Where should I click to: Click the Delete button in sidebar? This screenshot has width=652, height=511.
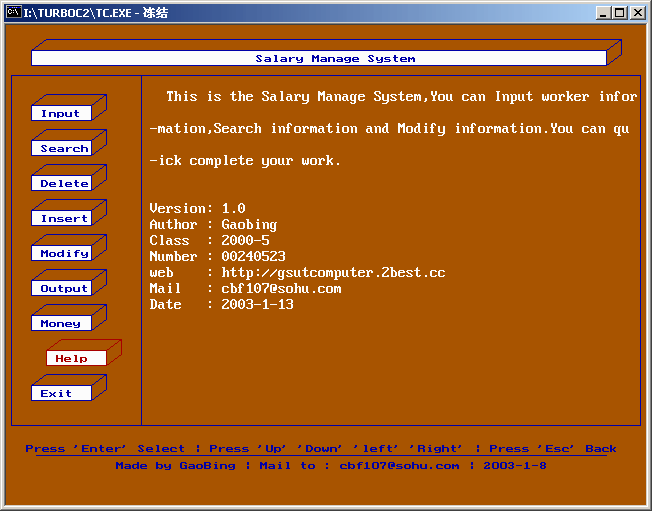64,183
